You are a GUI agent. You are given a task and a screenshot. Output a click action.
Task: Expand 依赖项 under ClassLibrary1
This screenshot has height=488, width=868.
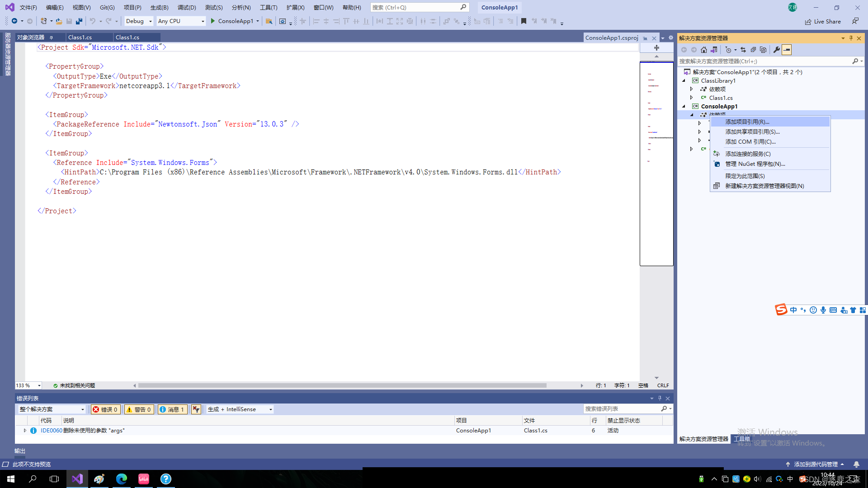[x=691, y=89]
